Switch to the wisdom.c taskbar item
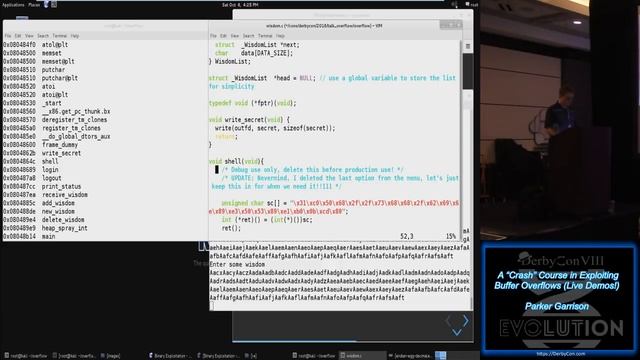Screen dimensions: 640x360 [x=362, y=356]
